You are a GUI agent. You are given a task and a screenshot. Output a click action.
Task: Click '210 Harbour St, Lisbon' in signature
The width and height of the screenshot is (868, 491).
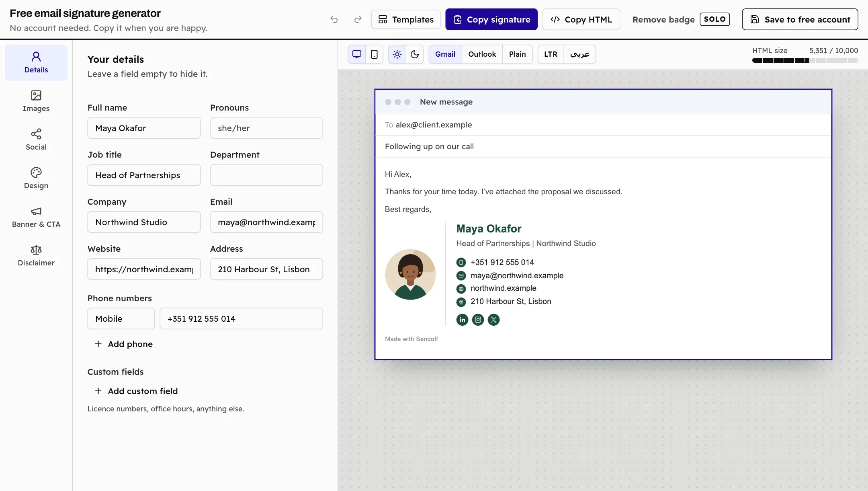point(511,301)
